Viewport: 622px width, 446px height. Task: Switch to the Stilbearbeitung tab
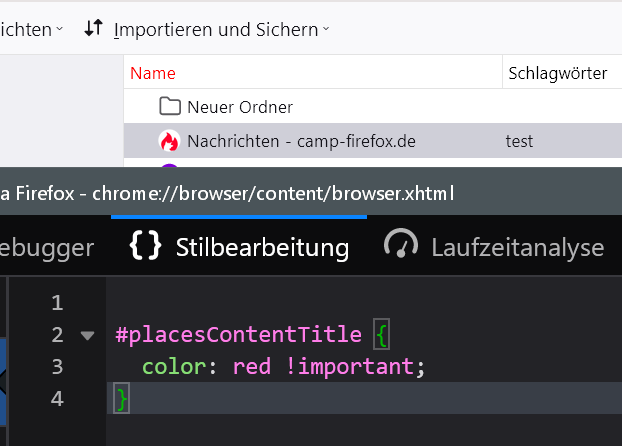262,247
